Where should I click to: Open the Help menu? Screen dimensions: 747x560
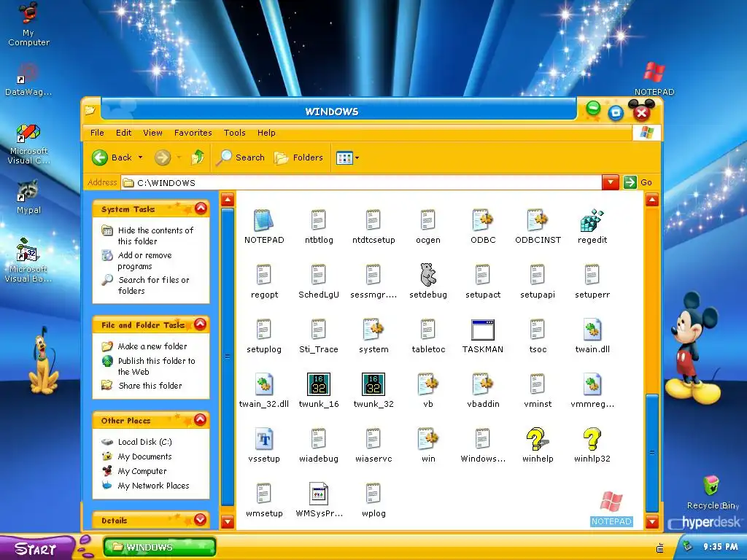click(266, 133)
